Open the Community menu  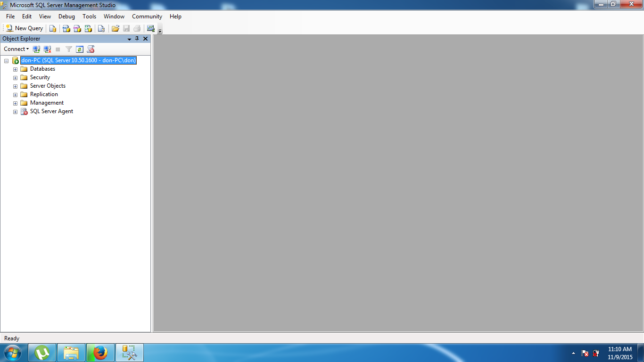coord(147,16)
